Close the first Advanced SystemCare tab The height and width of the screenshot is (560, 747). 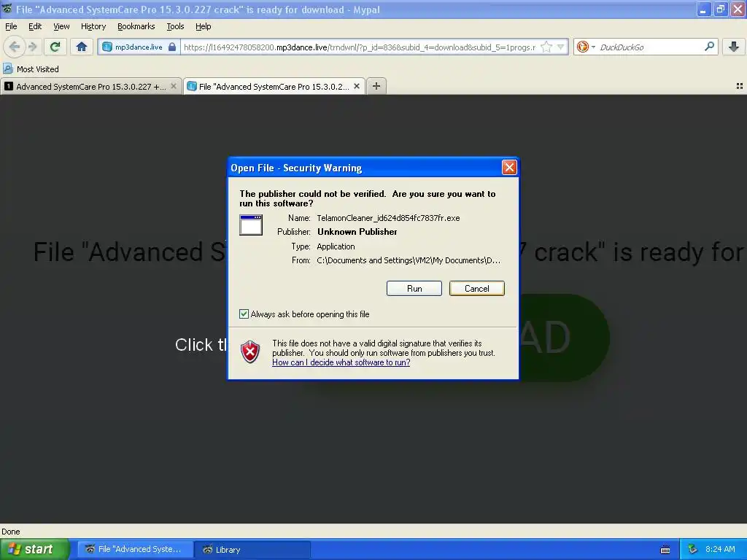tap(174, 86)
